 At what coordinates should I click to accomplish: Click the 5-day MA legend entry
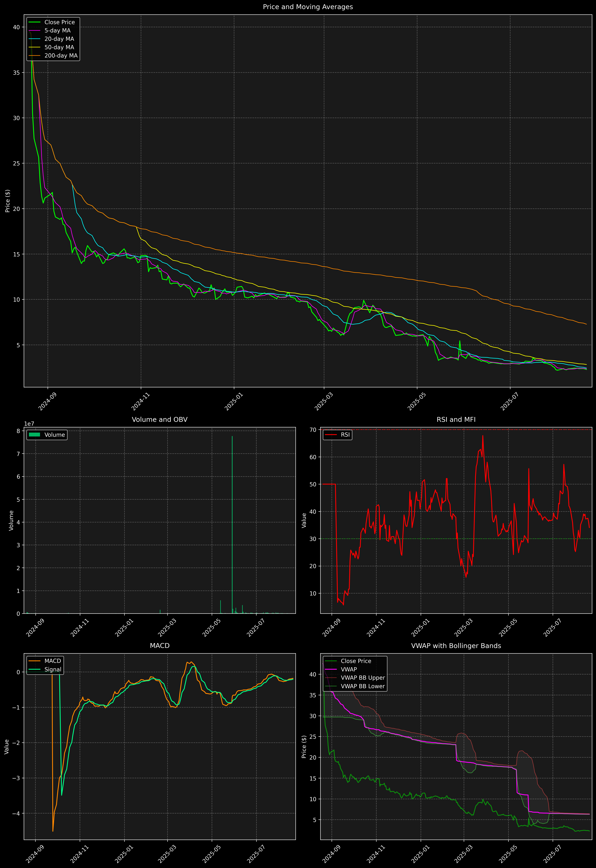tap(57, 31)
